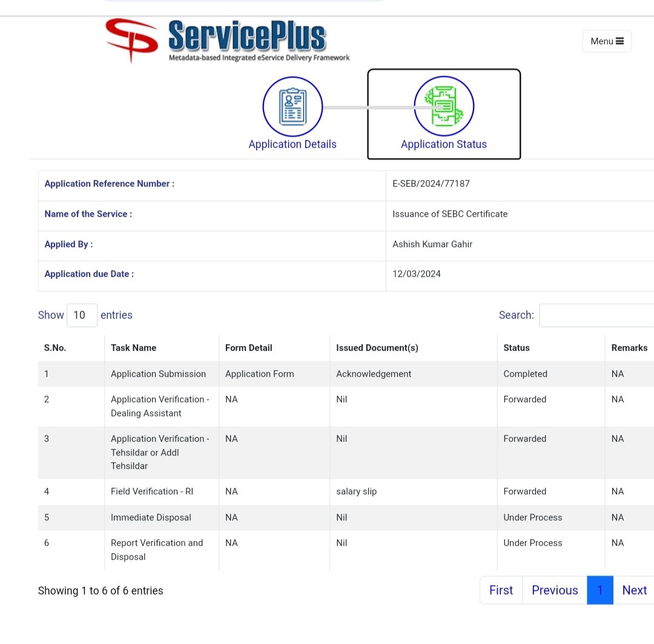The width and height of the screenshot is (654, 644).
Task: Click 'Report Verification and Disposal' task
Action: click(x=157, y=549)
